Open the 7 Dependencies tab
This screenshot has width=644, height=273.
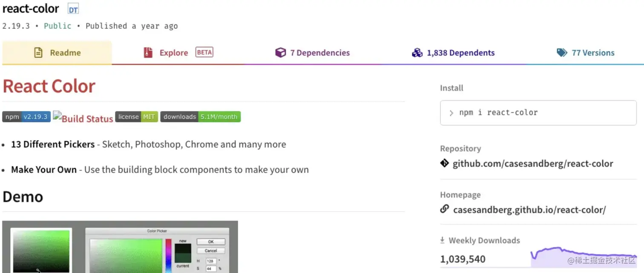click(312, 53)
